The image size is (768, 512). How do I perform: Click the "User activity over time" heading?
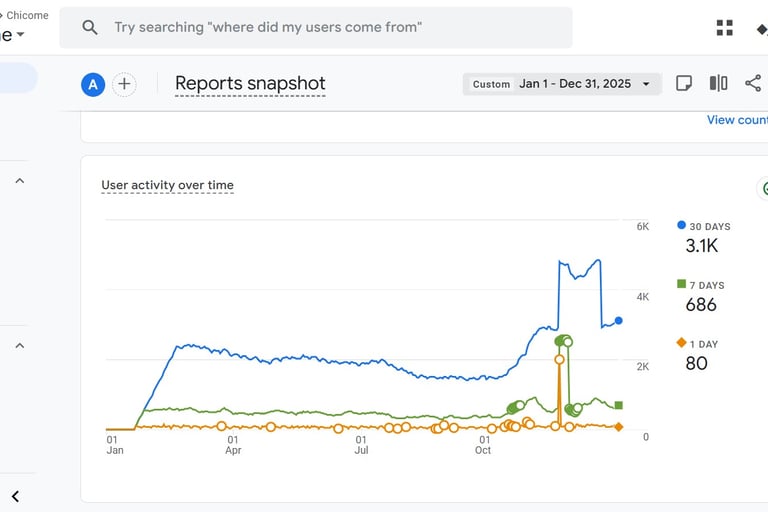167,185
